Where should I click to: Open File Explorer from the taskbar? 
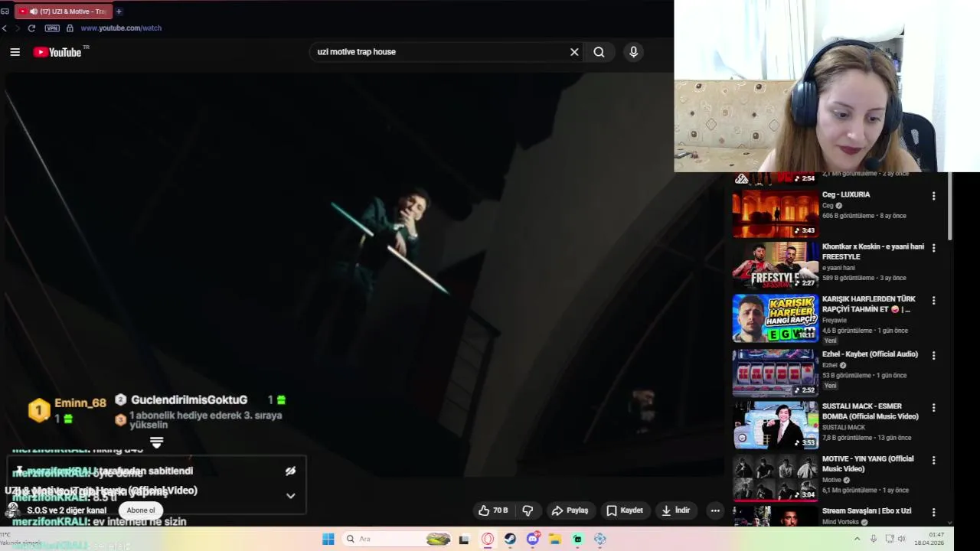tap(555, 539)
